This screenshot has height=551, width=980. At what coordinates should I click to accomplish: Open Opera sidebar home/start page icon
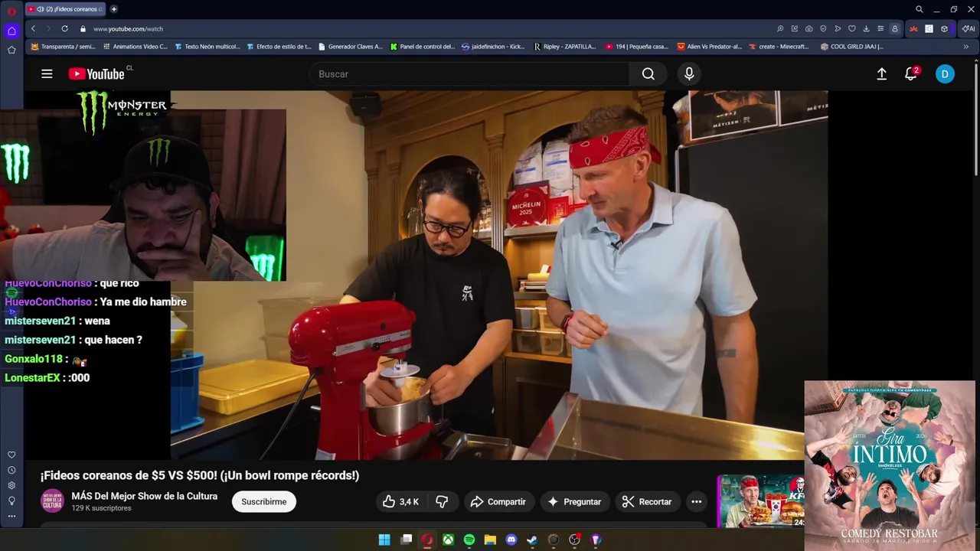11,31
